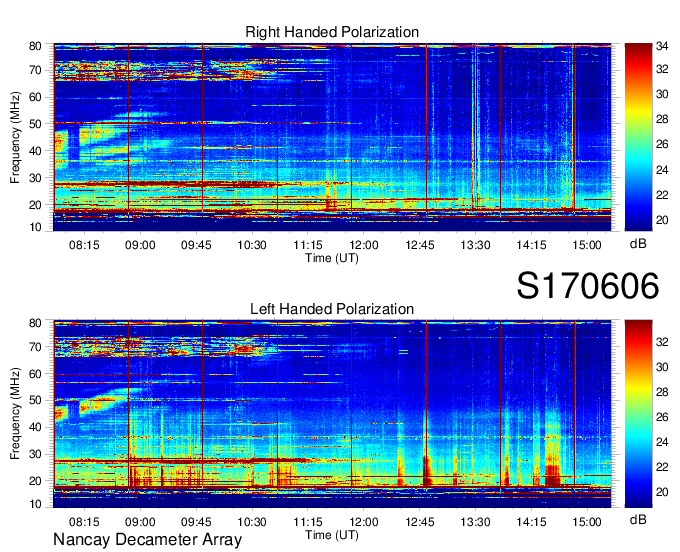Click the 34 value on the upper color scale
Image resolution: width=680 pixels, height=552 pixels.
(662, 46)
